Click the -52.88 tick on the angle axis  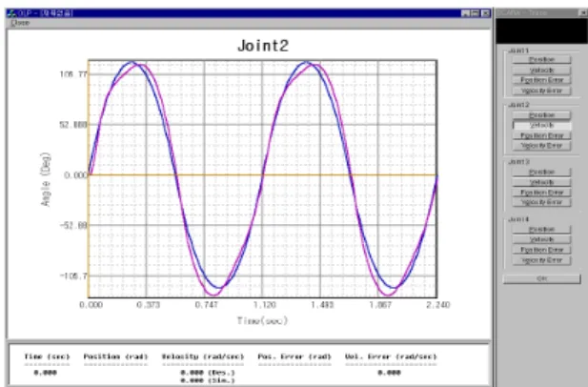[x=72, y=225]
